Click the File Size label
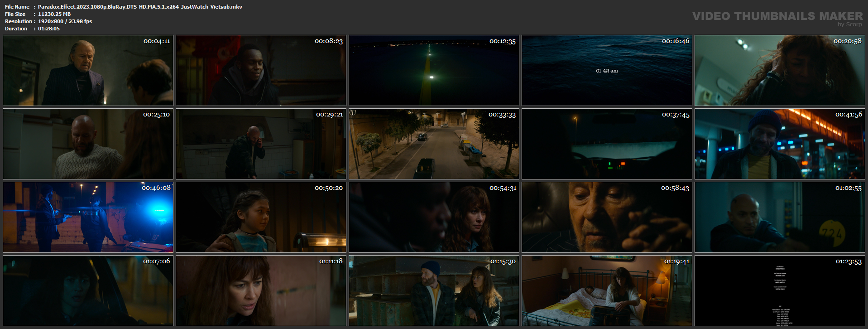Image resolution: width=868 pixels, height=329 pixels. (x=15, y=14)
